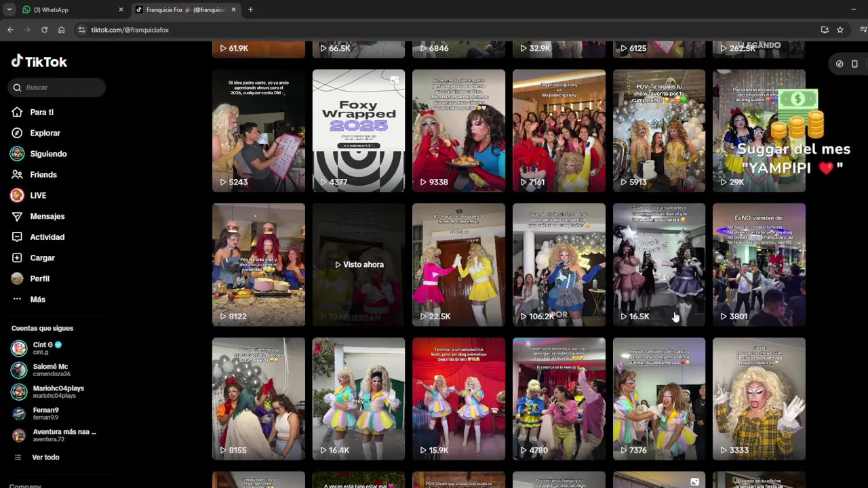Expand the Más menu
This screenshot has width=868, height=488.
click(x=37, y=300)
